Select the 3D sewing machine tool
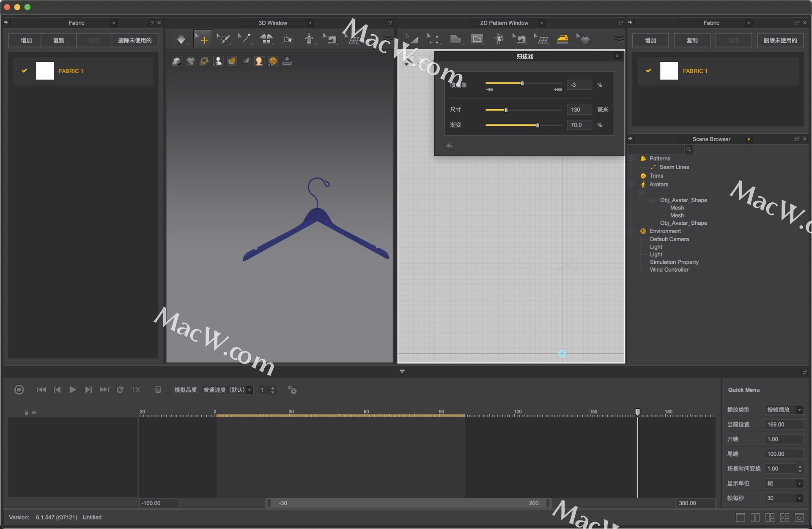The height and width of the screenshot is (529, 812). pos(330,39)
